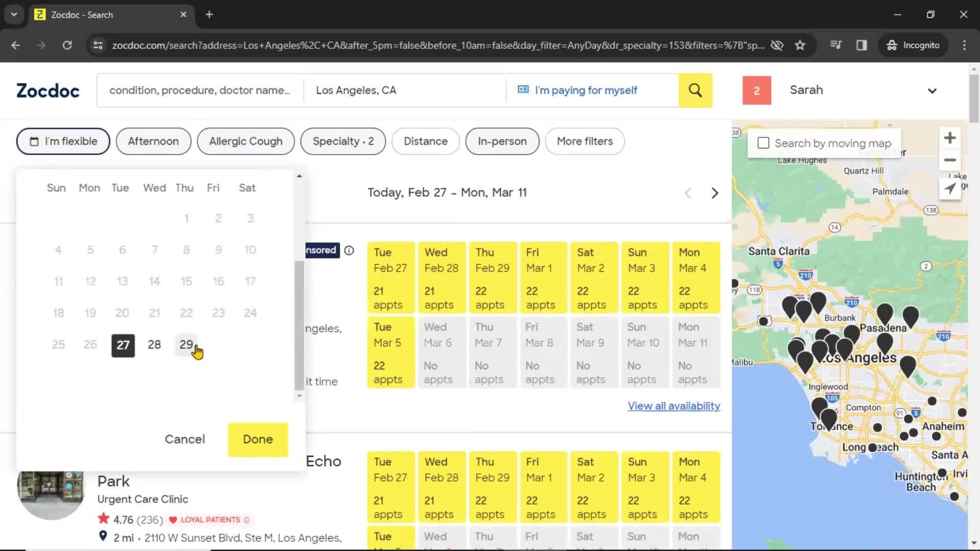Open a new browser tab

coord(209,15)
